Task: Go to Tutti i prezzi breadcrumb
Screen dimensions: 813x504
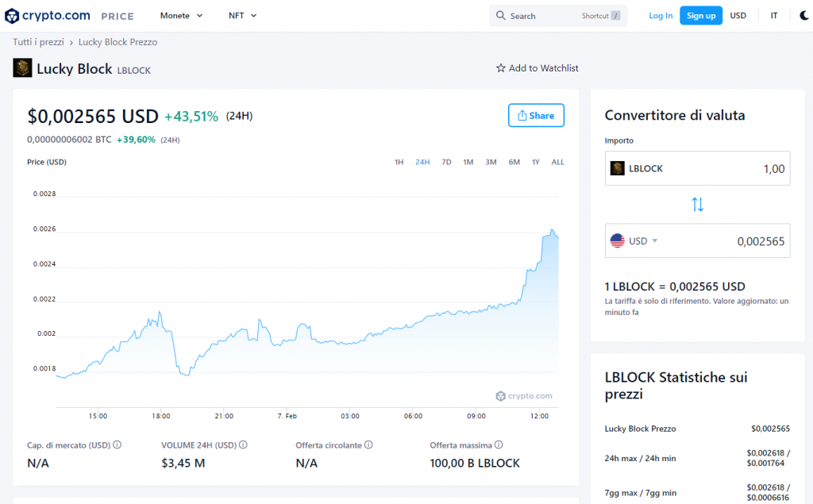Action: point(38,42)
